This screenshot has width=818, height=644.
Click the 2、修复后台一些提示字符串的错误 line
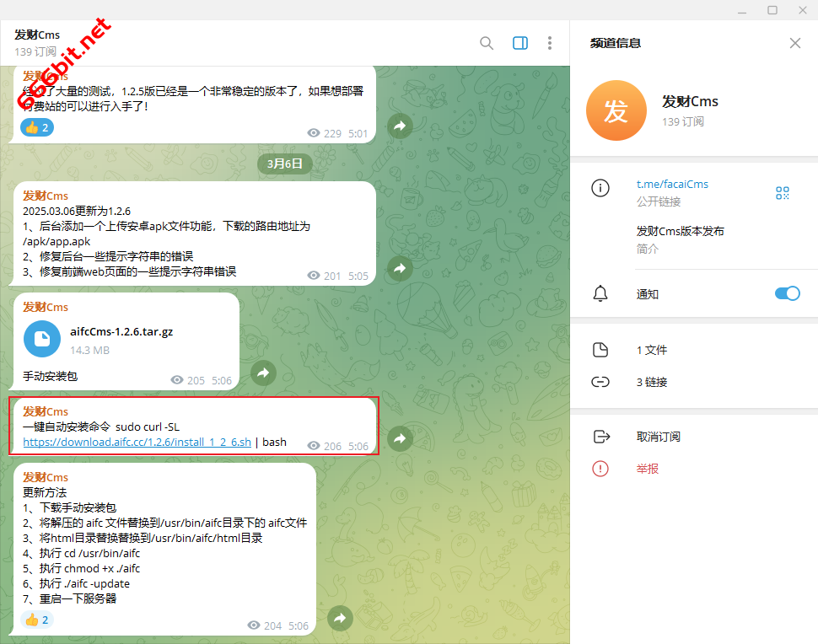click(x=108, y=256)
